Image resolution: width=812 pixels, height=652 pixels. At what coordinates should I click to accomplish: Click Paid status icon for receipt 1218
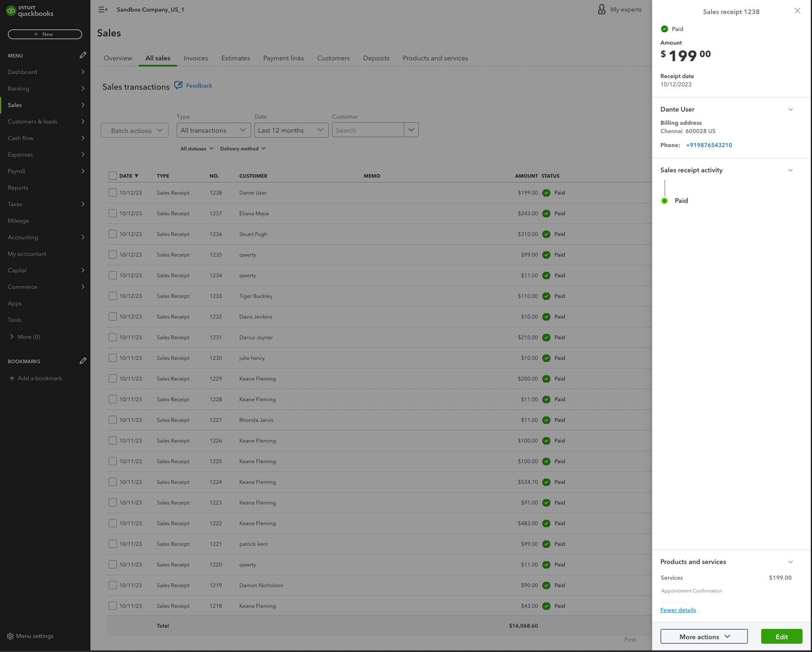546,606
